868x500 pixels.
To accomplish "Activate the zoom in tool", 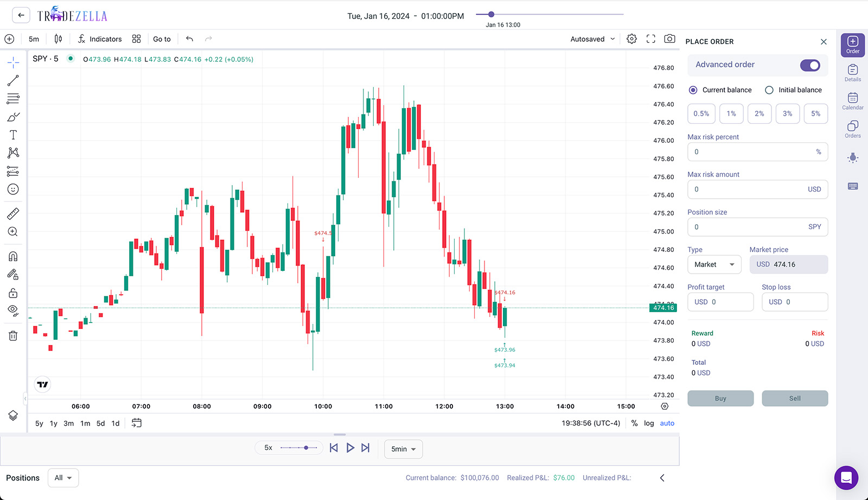I will point(13,232).
